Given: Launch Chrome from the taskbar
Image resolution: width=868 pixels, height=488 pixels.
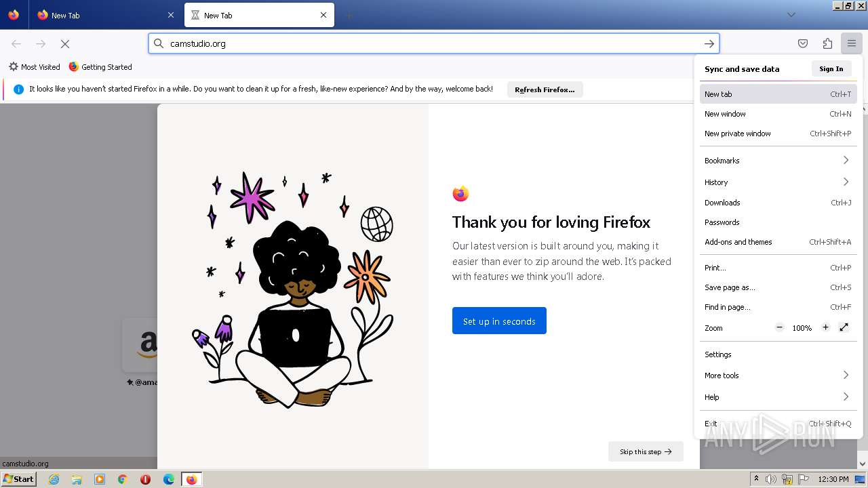Looking at the screenshot, I should pyautogui.click(x=123, y=479).
